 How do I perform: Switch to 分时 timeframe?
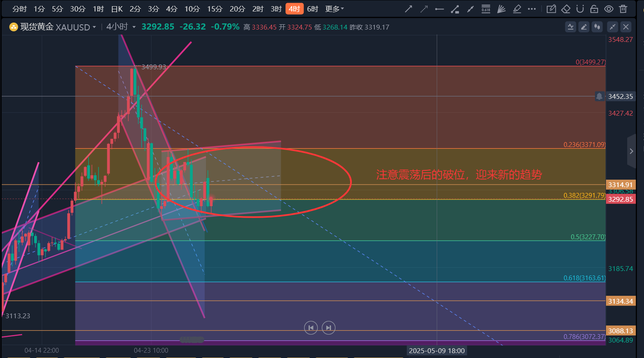point(19,9)
